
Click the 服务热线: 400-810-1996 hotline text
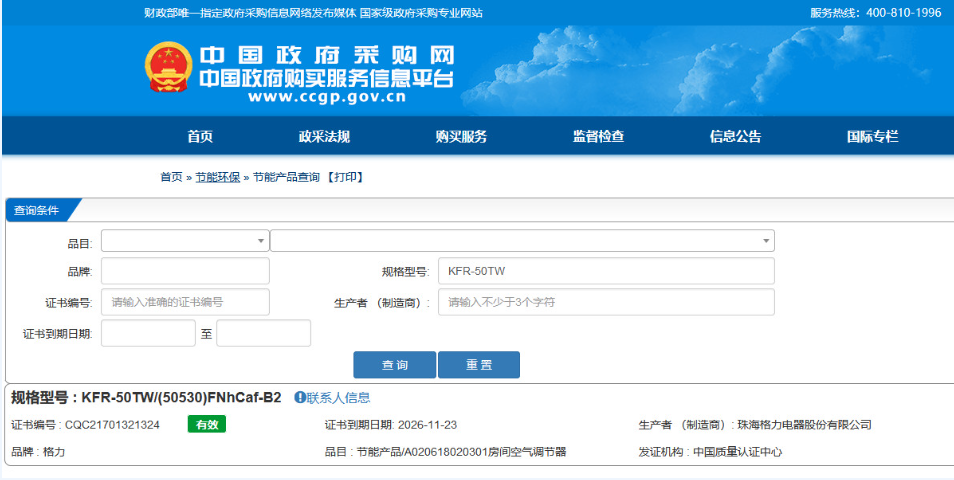pyautogui.click(x=876, y=13)
